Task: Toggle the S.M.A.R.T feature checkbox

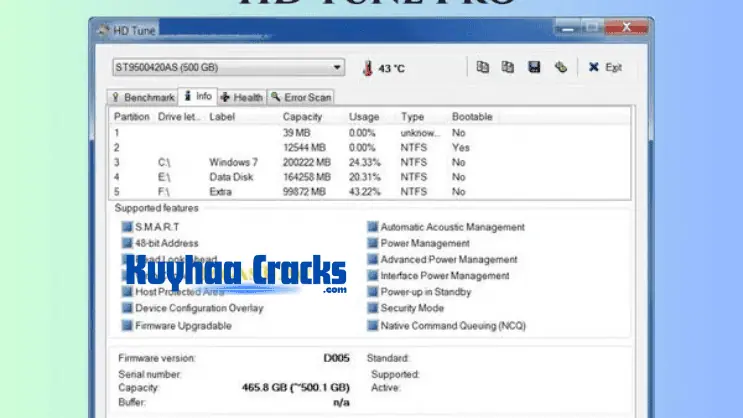Action: pyautogui.click(x=127, y=227)
